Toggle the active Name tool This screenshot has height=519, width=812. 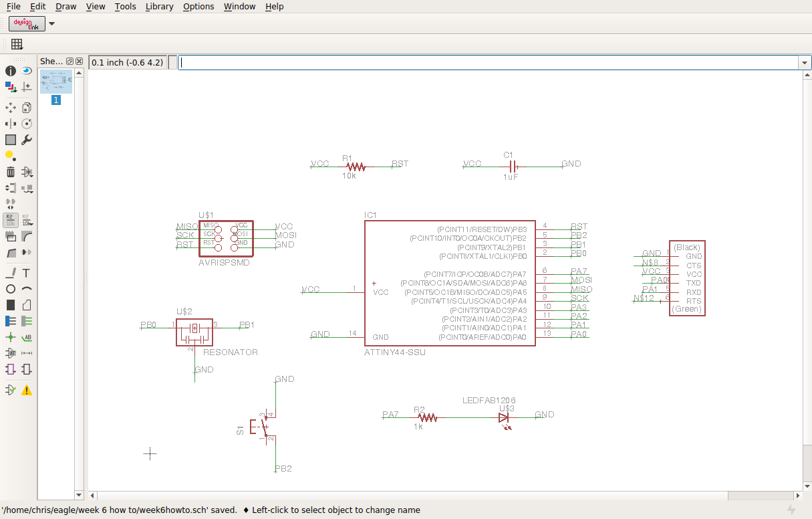click(11, 220)
